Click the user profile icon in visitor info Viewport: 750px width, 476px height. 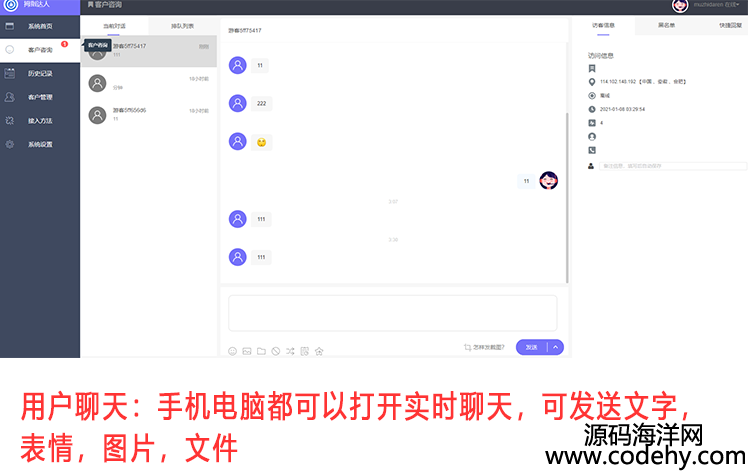[592, 137]
